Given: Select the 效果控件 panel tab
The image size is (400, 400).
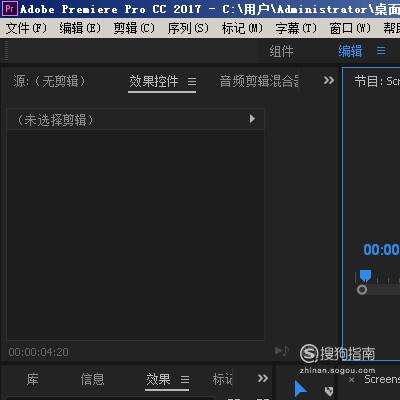Looking at the screenshot, I should pos(154,81).
